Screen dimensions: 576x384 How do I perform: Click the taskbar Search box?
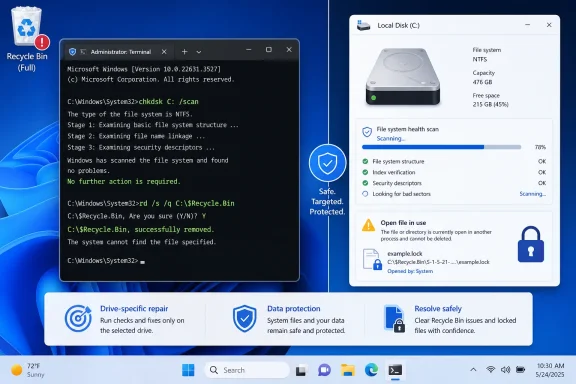click(x=247, y=370)
